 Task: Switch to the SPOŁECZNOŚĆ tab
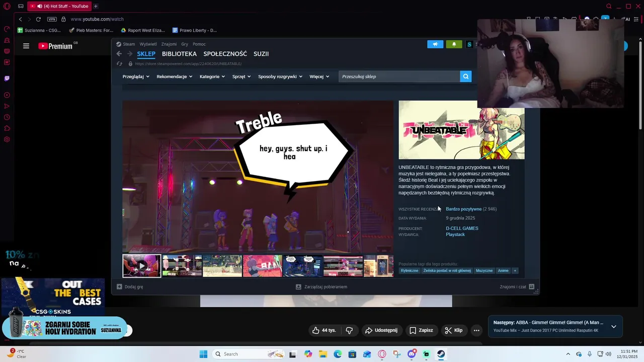point(225,54)
